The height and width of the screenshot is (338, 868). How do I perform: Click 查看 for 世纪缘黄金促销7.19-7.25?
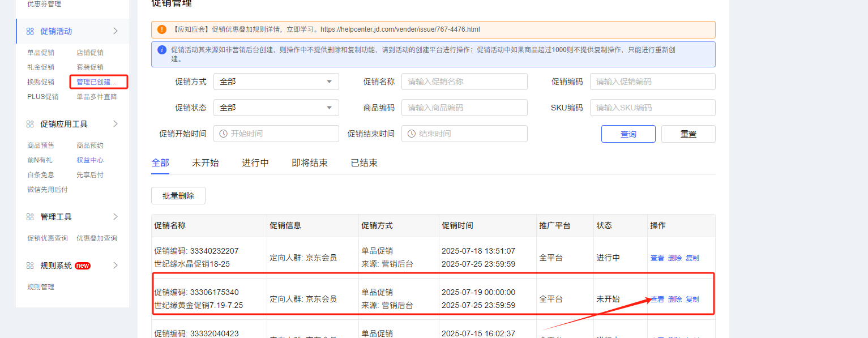[657, 300]
